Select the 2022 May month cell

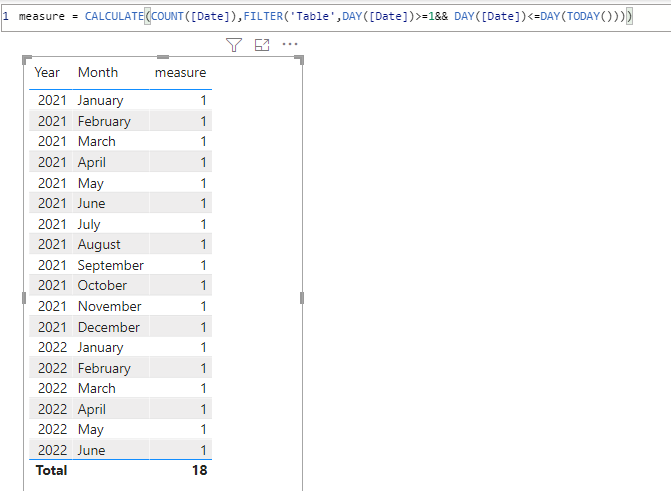pos(91,429)
